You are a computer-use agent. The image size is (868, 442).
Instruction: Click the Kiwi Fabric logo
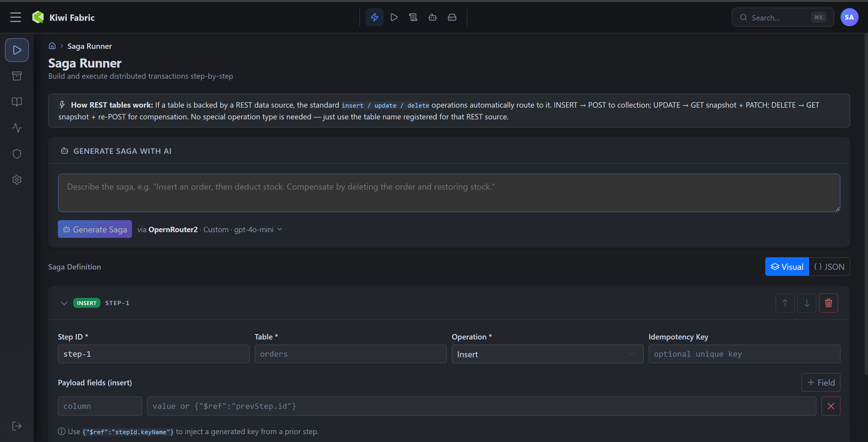point(38,17)
